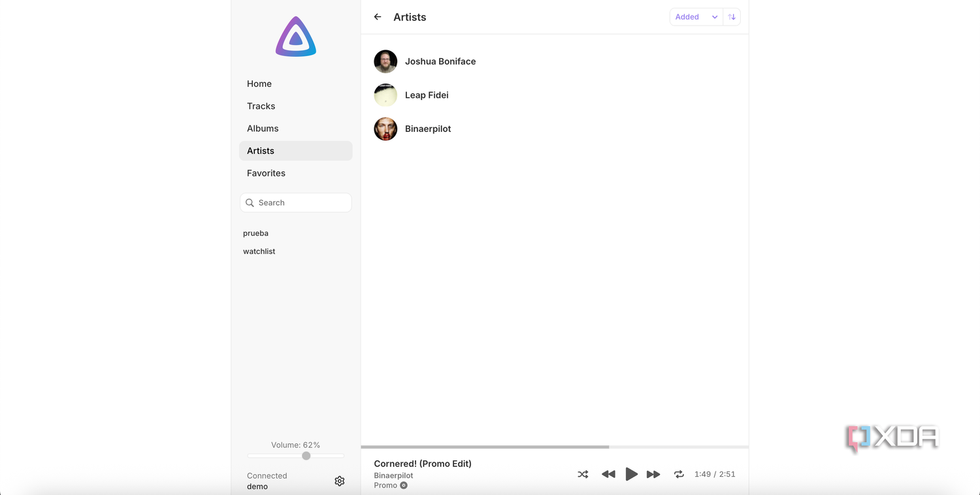Click the Volume: 62% label

[295, 445]
